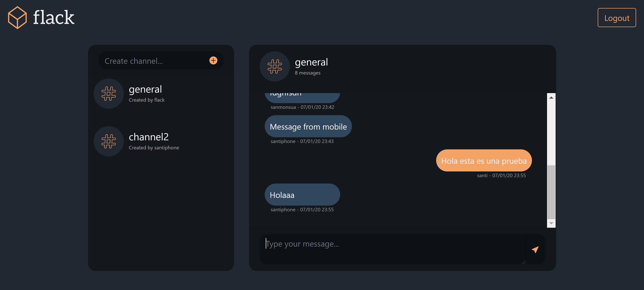
Task: Click the flack title text in header
Action: pos(54,17)
